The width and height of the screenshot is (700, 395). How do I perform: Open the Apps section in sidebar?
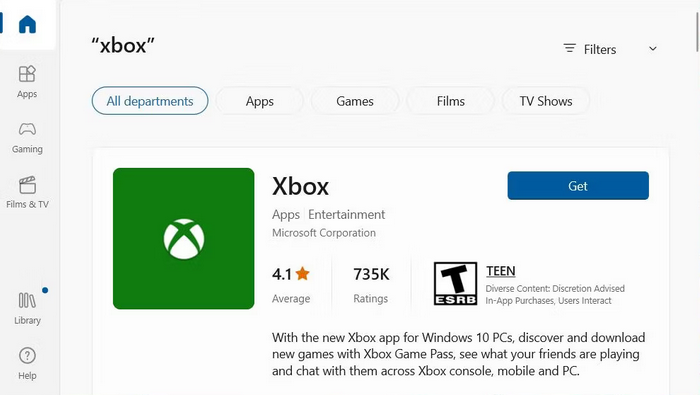tap(27, 82)
